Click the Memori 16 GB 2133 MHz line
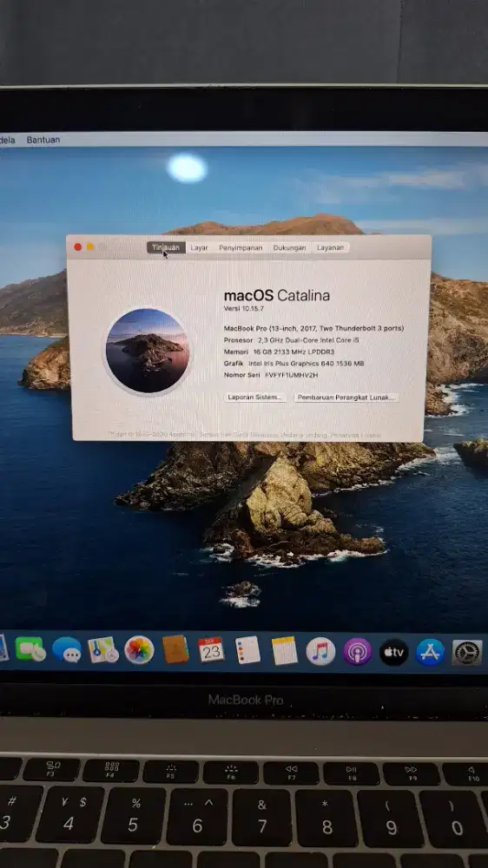This screenshot has width=488, height=868. (280, 352)
